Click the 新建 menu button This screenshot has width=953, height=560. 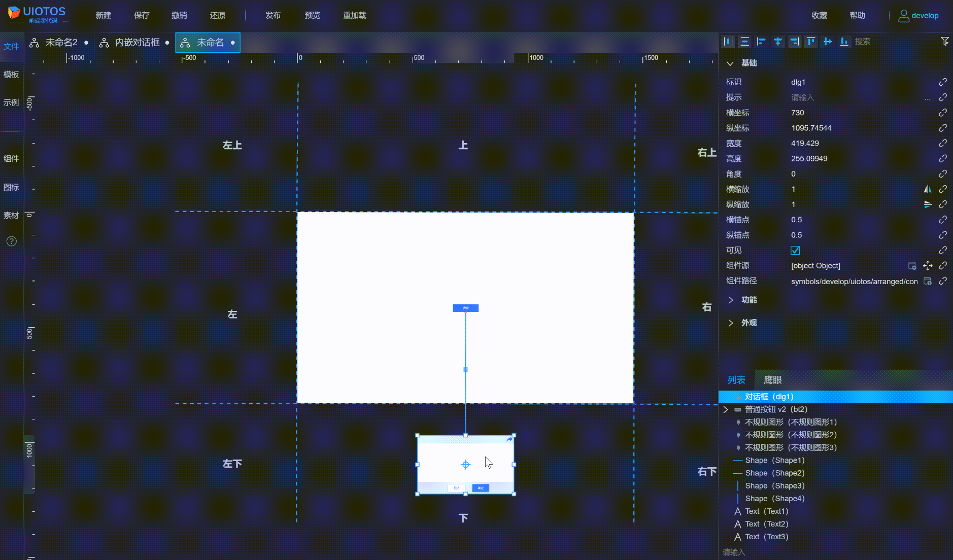pyautogui.click(x=104, y=16)
